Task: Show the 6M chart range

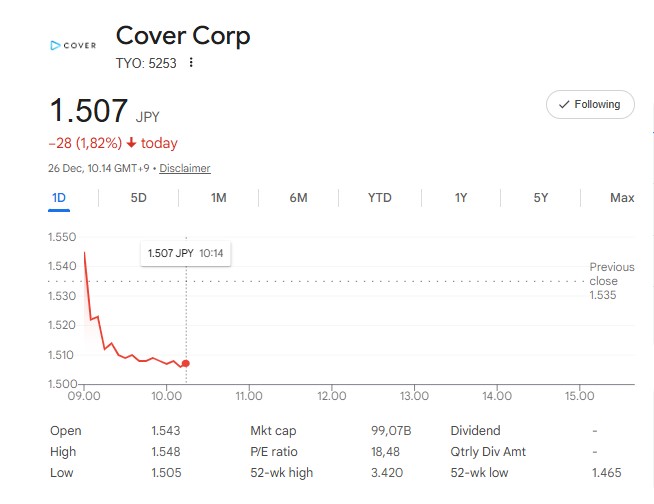Action: 298,198
